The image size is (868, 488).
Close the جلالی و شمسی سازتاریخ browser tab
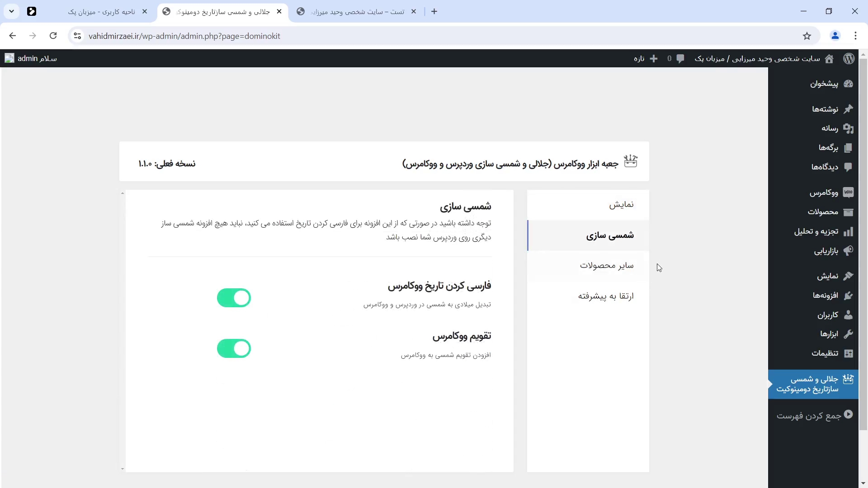click(279, 12)
